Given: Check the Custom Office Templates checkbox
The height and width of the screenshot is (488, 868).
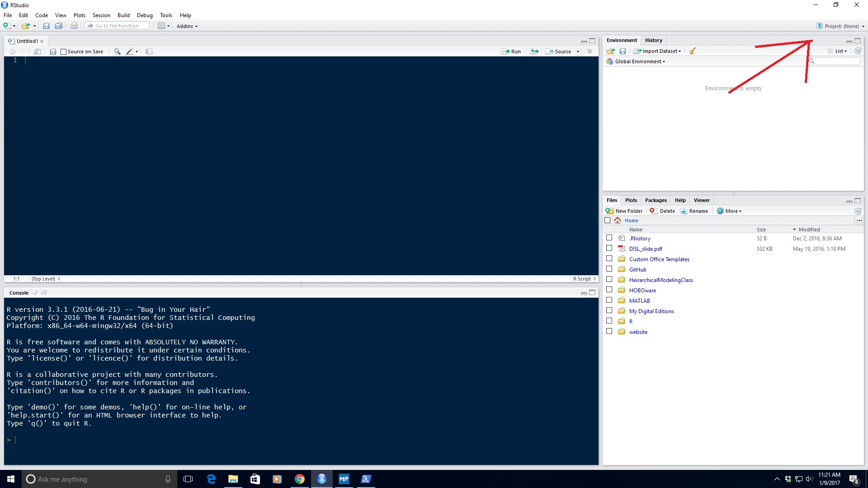Looking at the screenshot, I should pos(609,258).
